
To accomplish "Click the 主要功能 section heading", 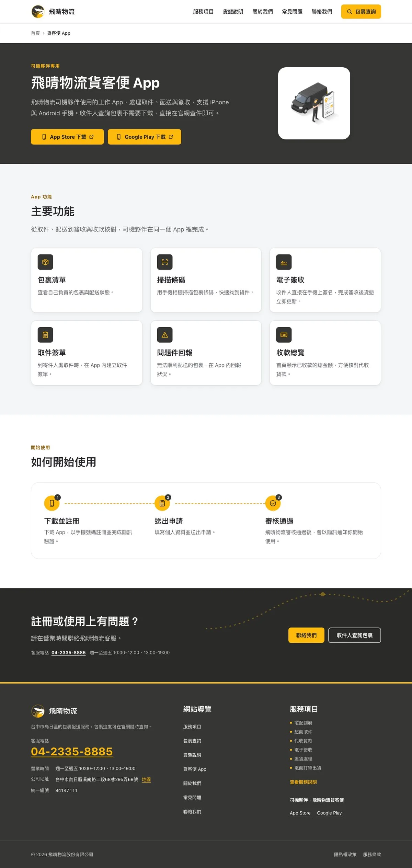I will [53, 212].
